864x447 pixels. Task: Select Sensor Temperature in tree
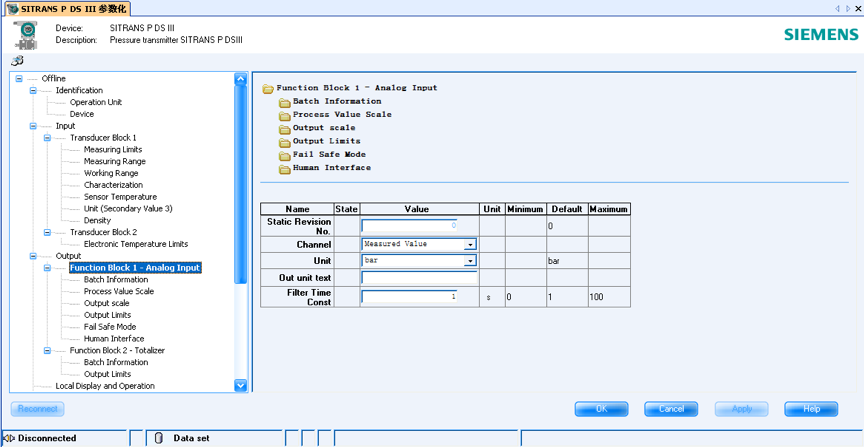(120, 197)
